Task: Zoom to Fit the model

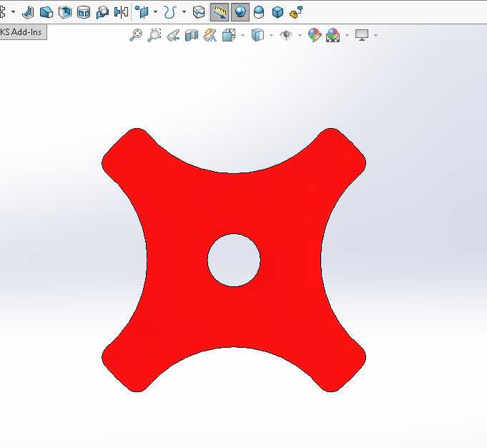Action: coord(136,35)
